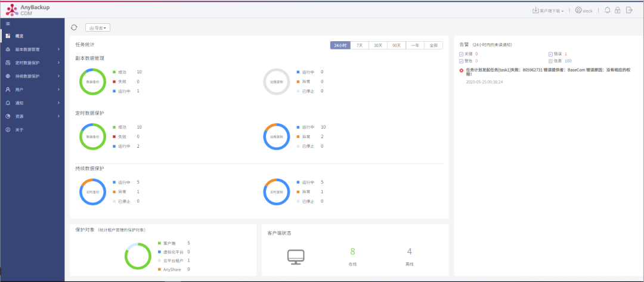Click the 实时复制 donut chart
Image resolution: width=644 pixels, height=282 pixels.
coord(277,192)
